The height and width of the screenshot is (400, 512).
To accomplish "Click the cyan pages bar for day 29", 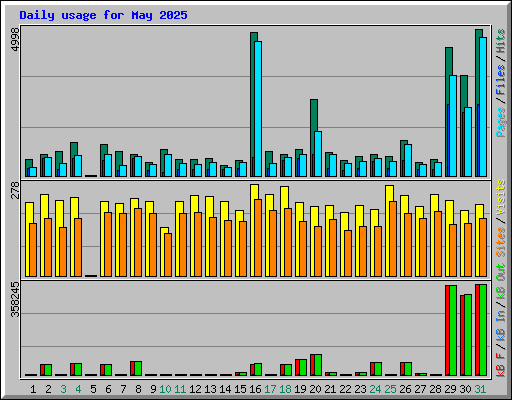I will (x=453, y=126).
